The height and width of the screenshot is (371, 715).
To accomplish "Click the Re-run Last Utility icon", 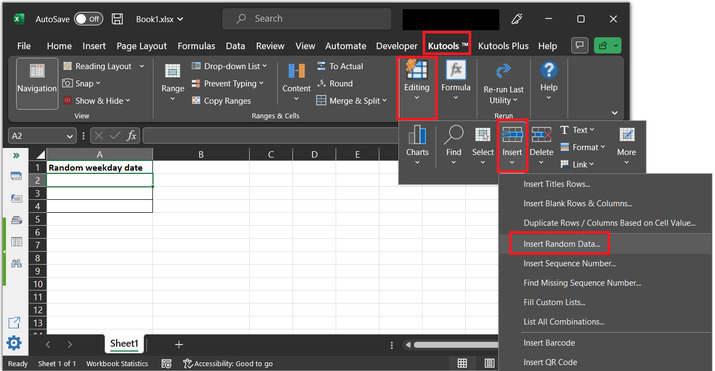I will coord(503,71).
